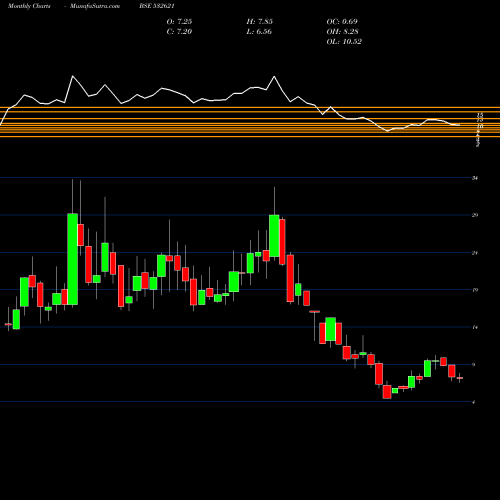
Task: Click the close price "C: 7.20"
Action: [179, 32]
